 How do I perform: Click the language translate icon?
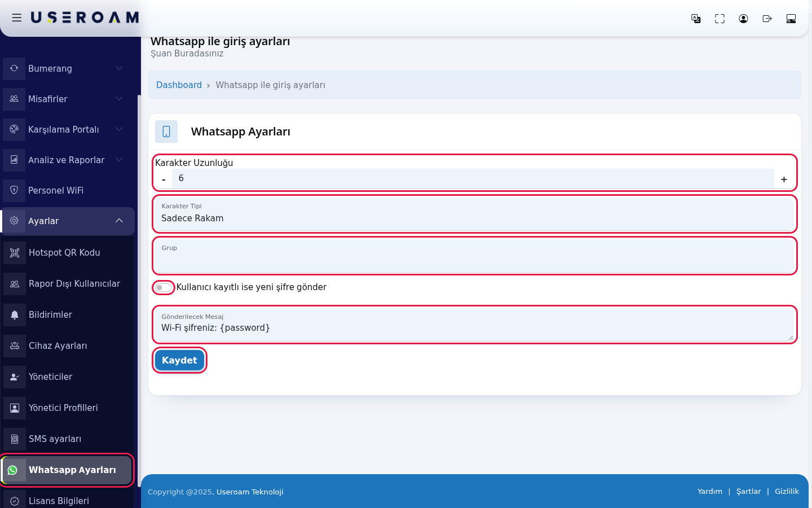(696, 19)
